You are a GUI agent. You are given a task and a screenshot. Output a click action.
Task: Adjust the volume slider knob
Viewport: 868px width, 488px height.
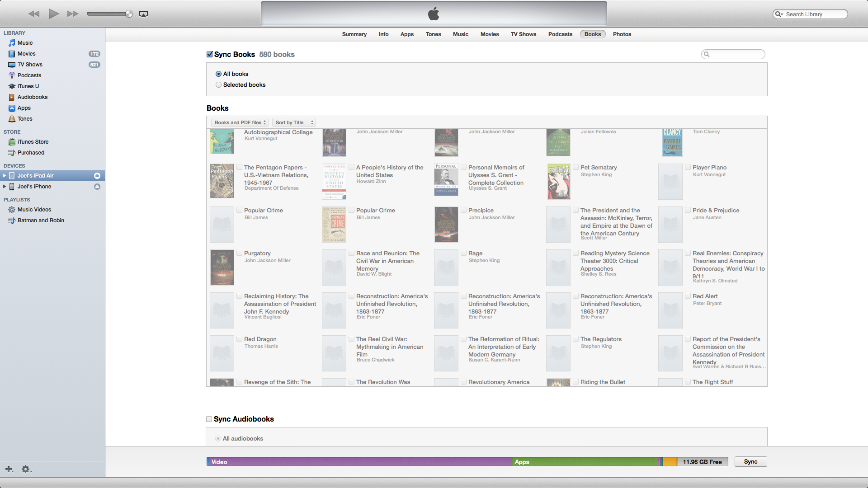point(129,14)
